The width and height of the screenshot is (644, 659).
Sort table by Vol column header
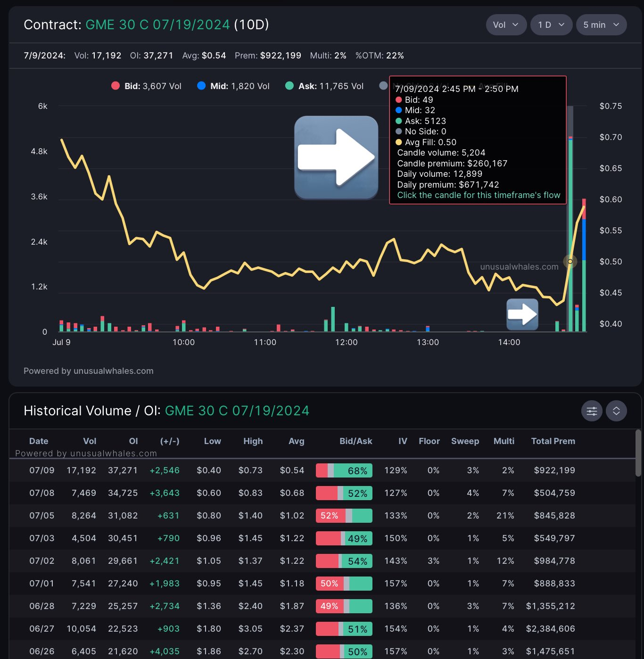coord(90,441)
